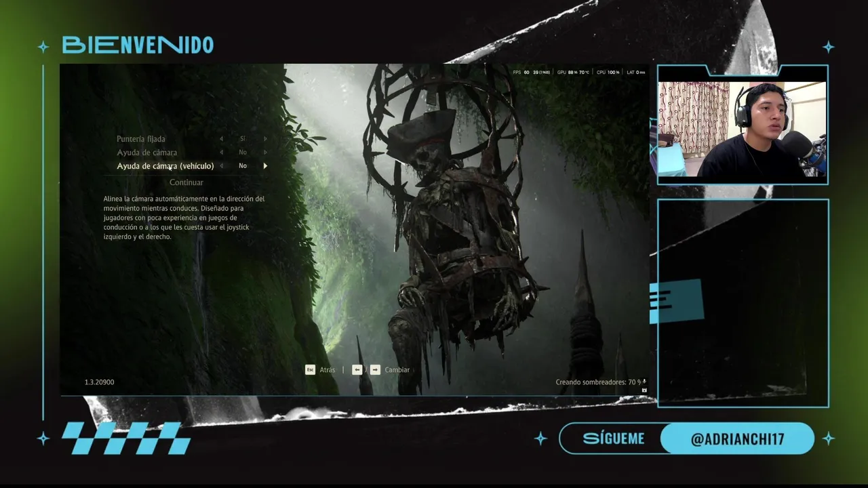
Task: Click the download arrow icon near shader progress
Action: click(x=644, y=382)
